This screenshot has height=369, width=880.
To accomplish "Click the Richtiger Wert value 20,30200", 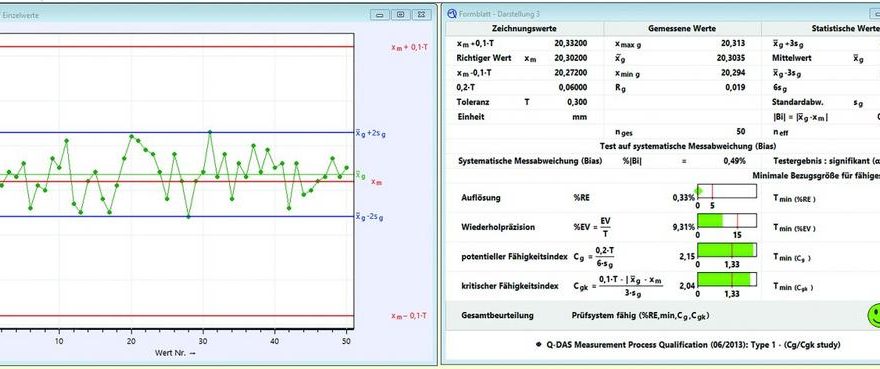I will point(571,58).
